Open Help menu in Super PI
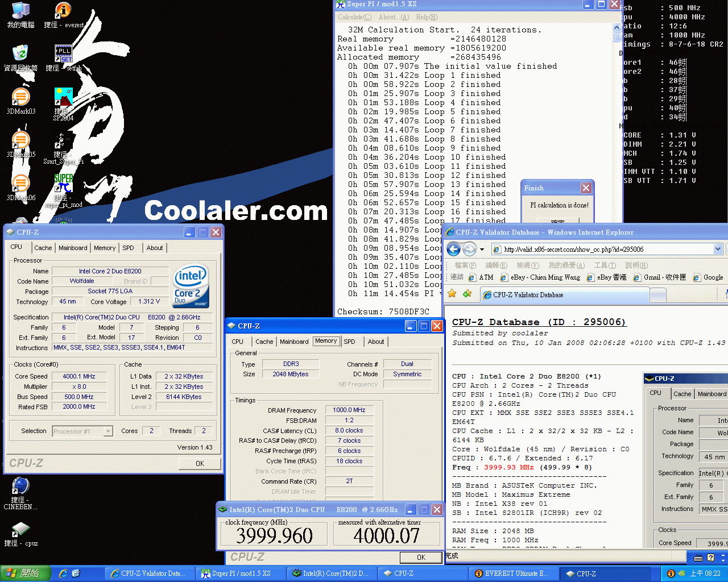728x582 pixels. tap(427, 17)
